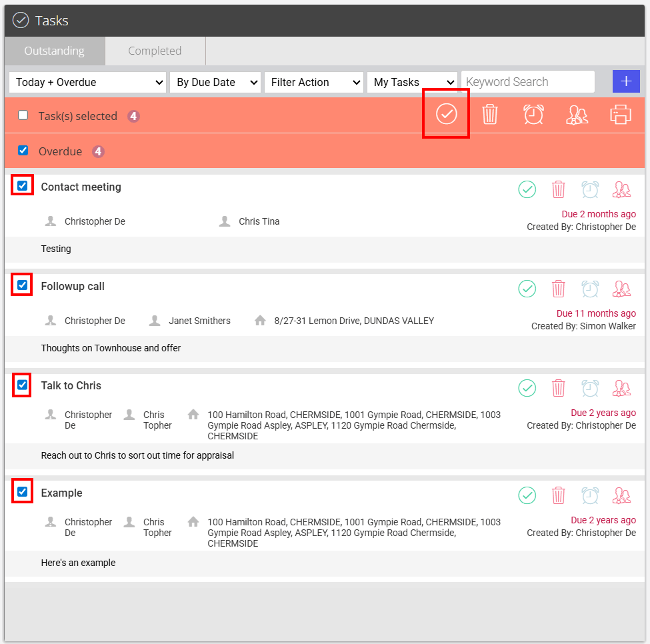
Task: Expand the By Due Date sort dropdown
Action: [x=215, y=82]
